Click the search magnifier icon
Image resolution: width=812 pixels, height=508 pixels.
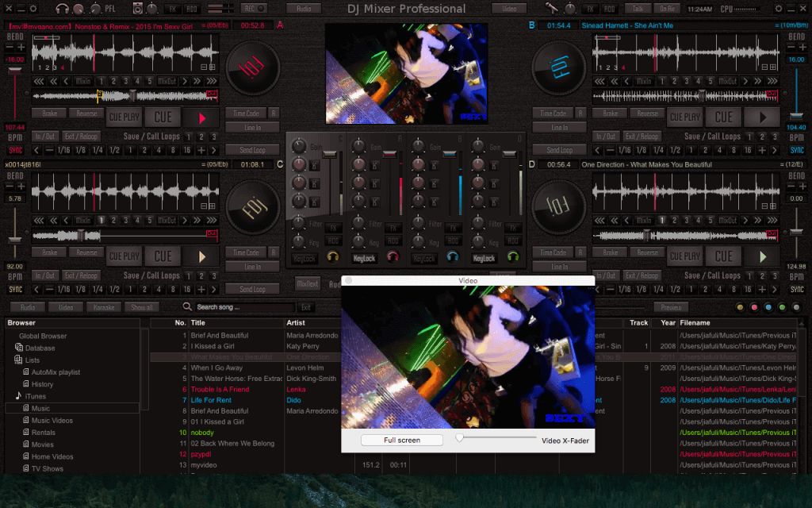click(x=187, y=307)
